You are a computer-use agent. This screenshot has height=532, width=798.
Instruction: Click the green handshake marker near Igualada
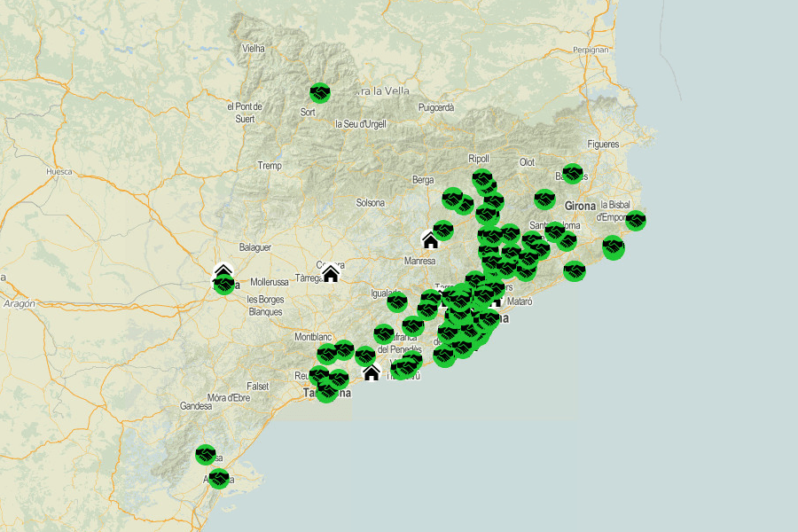397,302
